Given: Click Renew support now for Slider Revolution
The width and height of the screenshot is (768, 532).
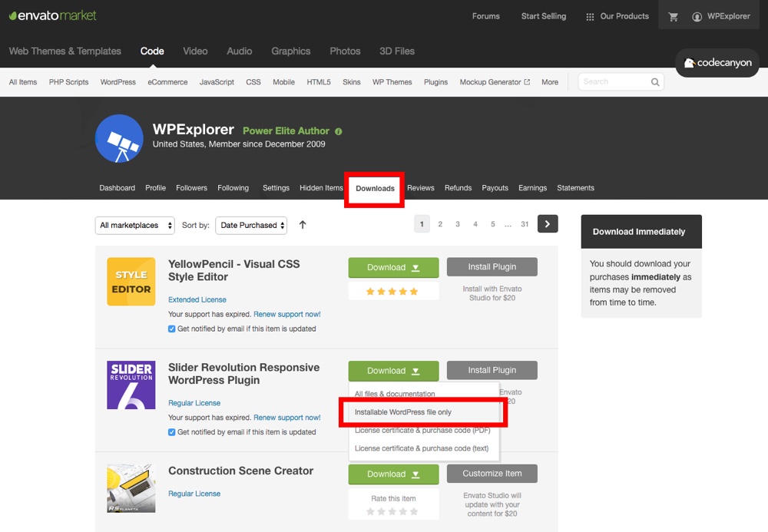Looking at the screenshot, I should [287, 418].
